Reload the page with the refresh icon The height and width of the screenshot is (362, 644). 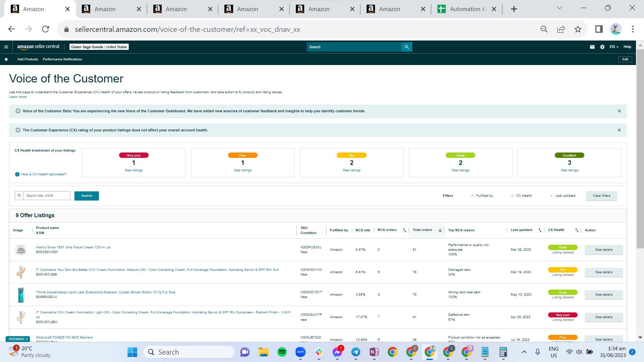(46, 29)
